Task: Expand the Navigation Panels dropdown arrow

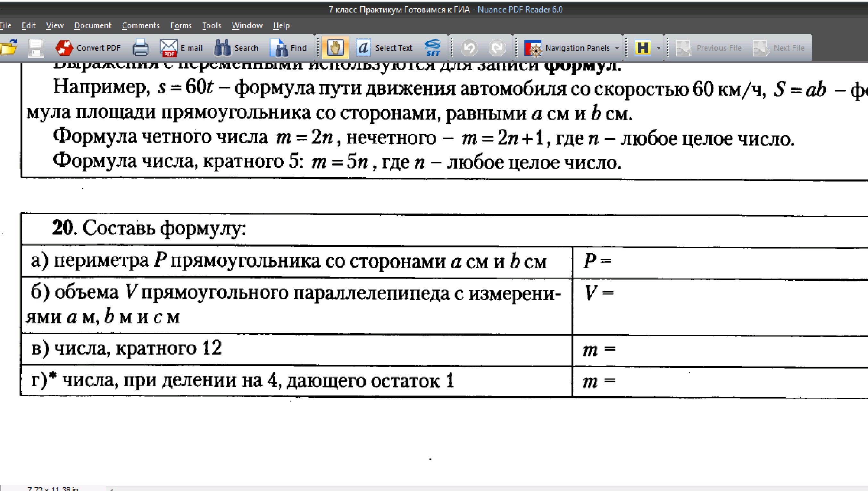Action: click(x=617, y=48)
